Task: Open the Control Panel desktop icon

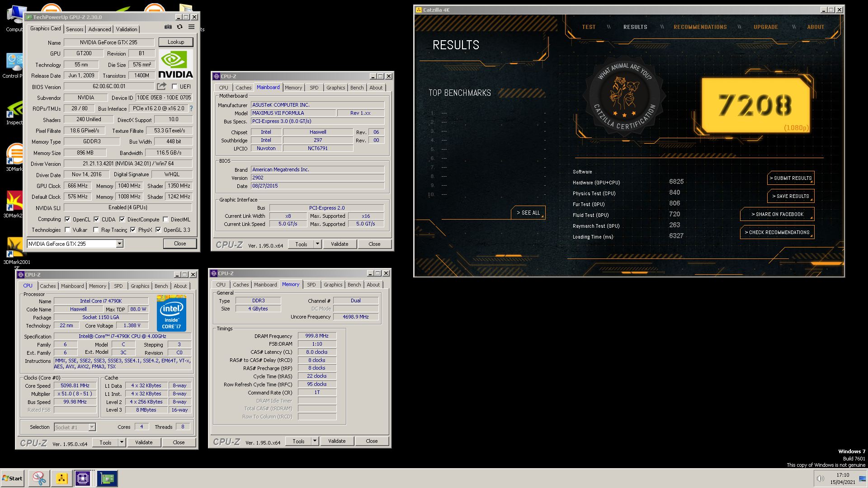Action: tap(14, 66)
